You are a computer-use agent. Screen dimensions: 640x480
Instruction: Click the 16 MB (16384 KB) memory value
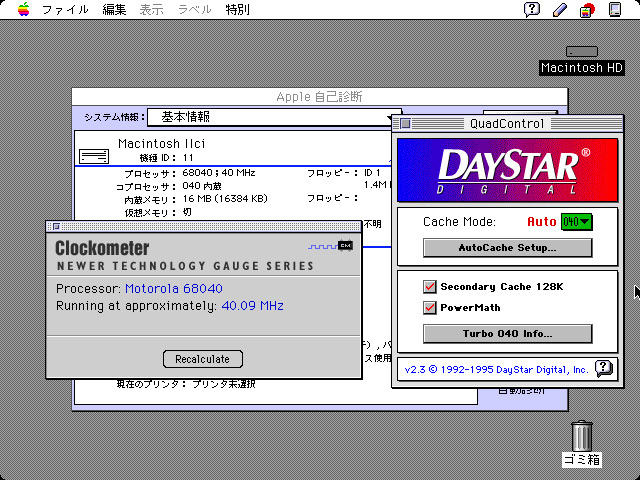coord(225,199)
